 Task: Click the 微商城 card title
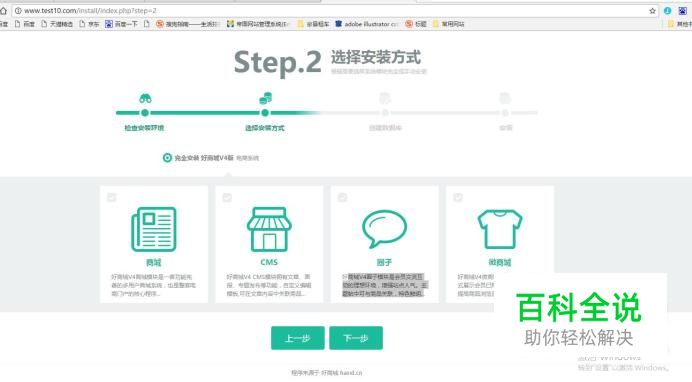[x=500, y=262]
